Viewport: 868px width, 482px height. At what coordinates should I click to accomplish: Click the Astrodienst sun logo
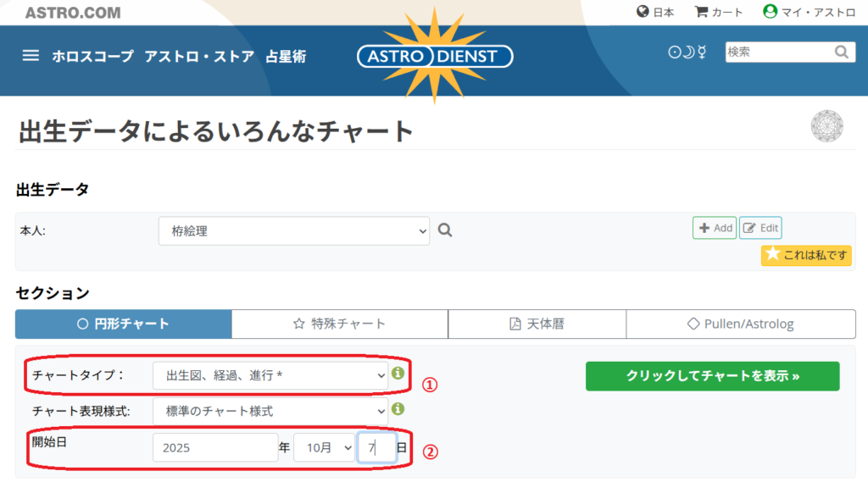[435, 57]
